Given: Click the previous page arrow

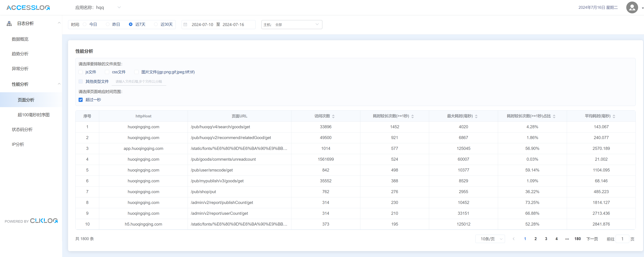Looking at the screenshot, I should pos(514,239).
